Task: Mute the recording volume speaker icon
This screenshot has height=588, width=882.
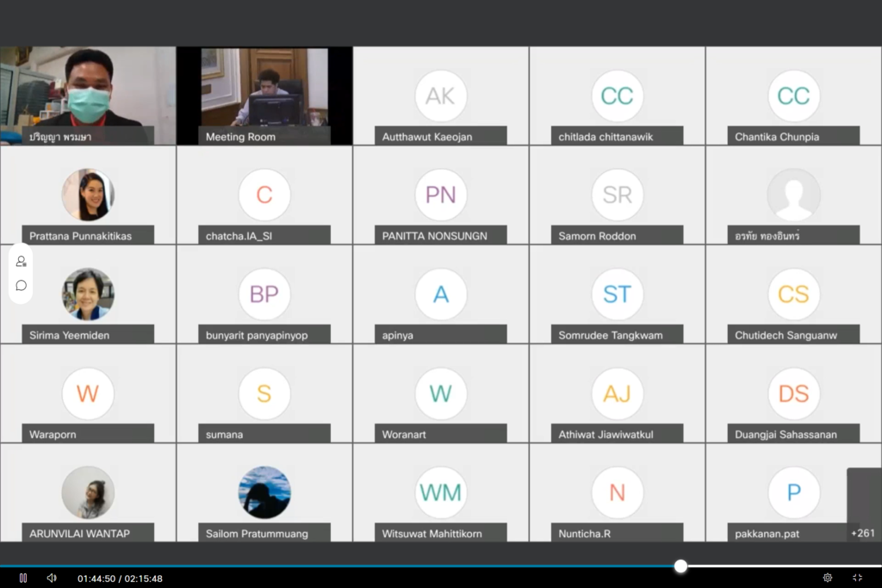Action: (52, 578)
